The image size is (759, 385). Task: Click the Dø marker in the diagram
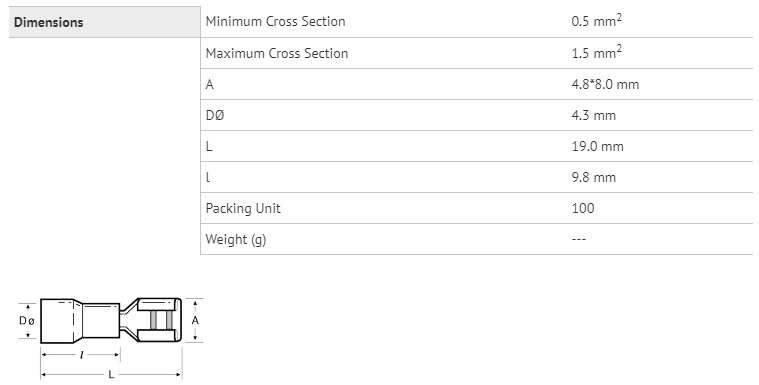pos(27,321)
